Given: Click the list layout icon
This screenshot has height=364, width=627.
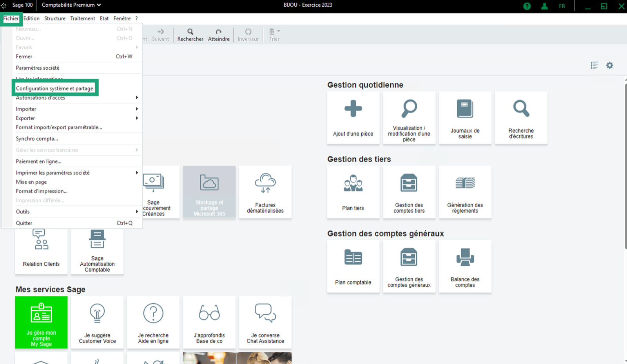Looking at the screenshot, I should pos(594,65).
